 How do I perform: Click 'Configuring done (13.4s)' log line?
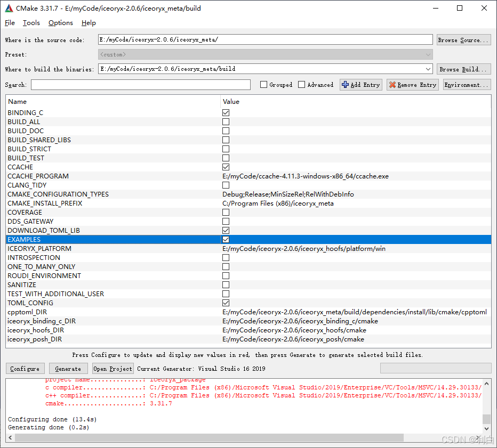(52, 420)
